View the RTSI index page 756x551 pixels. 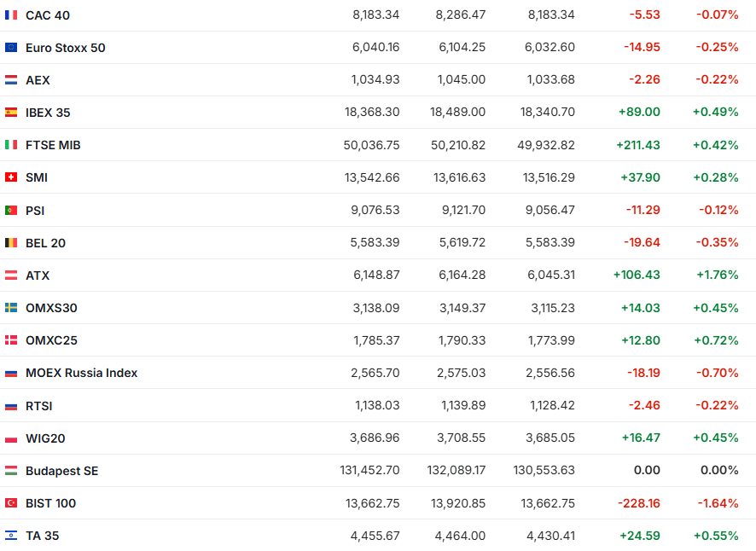(39, 406)
